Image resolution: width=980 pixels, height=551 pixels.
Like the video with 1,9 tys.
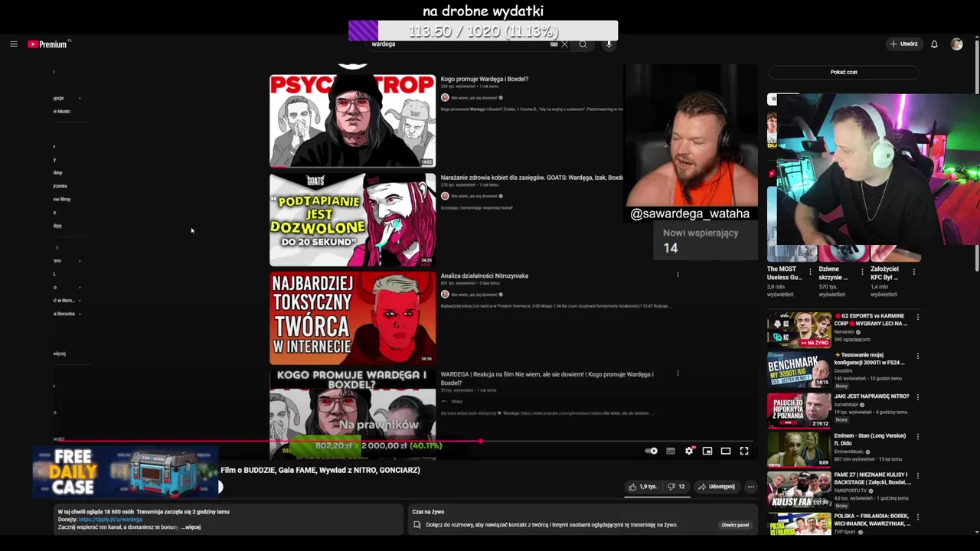[642, 487]
